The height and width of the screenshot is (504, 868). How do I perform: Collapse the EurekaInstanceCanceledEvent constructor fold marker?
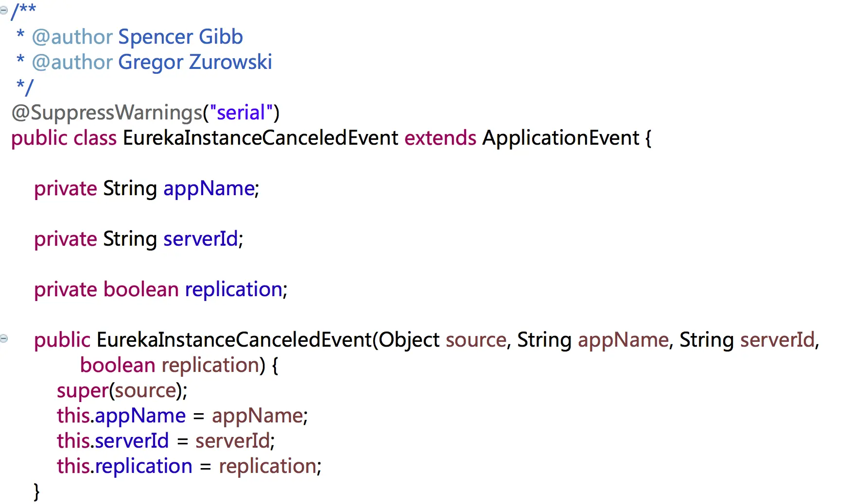4,338
